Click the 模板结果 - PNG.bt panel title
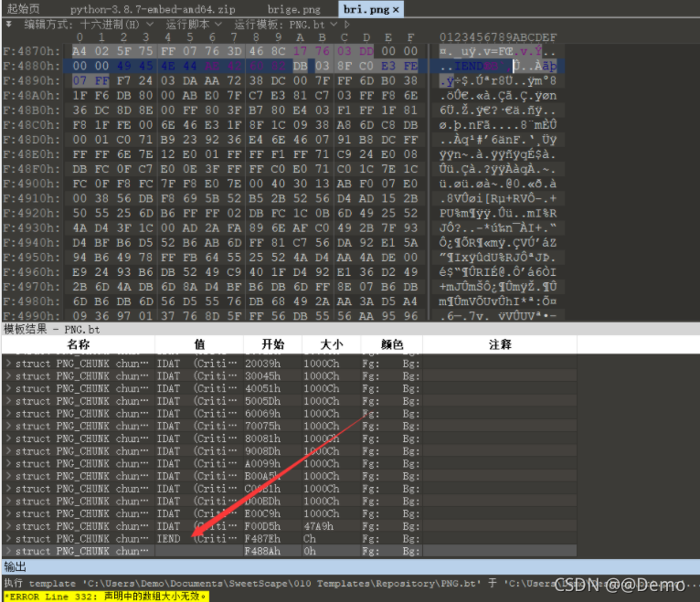 52,330
